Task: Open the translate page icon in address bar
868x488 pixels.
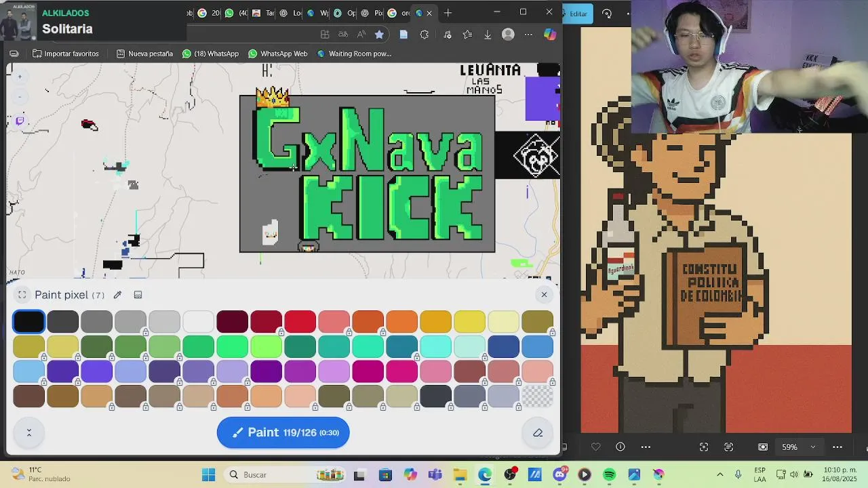Action: 343,35
